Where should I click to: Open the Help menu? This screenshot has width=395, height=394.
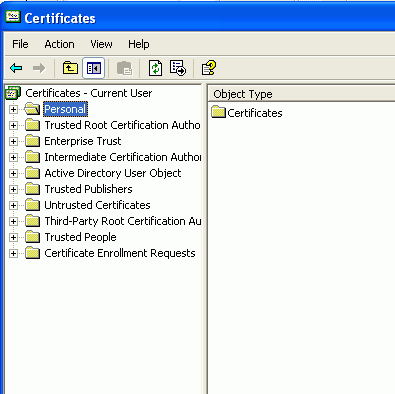point(139,44)
